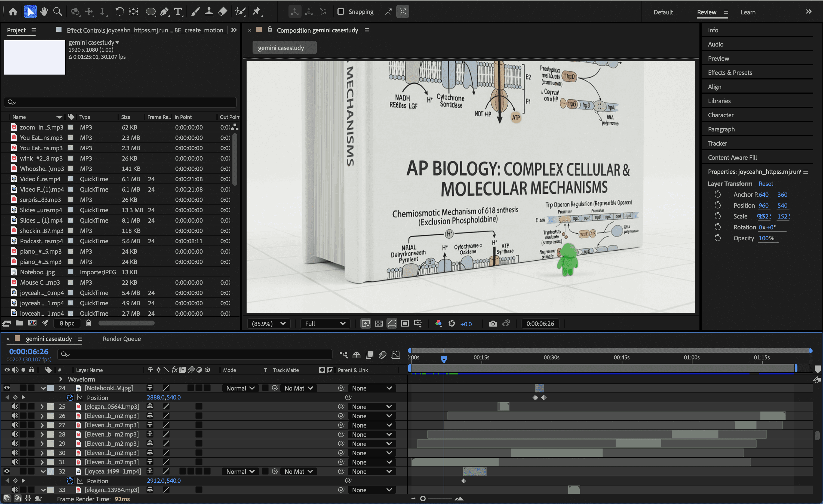Open the 85.9% magnification dropdown
Screen dimensions: 823x504
pos(269,323)
